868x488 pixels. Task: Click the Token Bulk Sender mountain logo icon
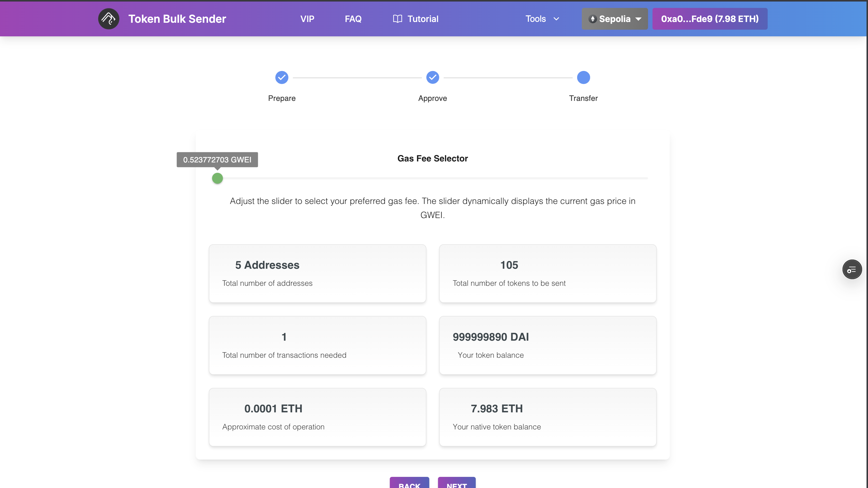(108, 19)
